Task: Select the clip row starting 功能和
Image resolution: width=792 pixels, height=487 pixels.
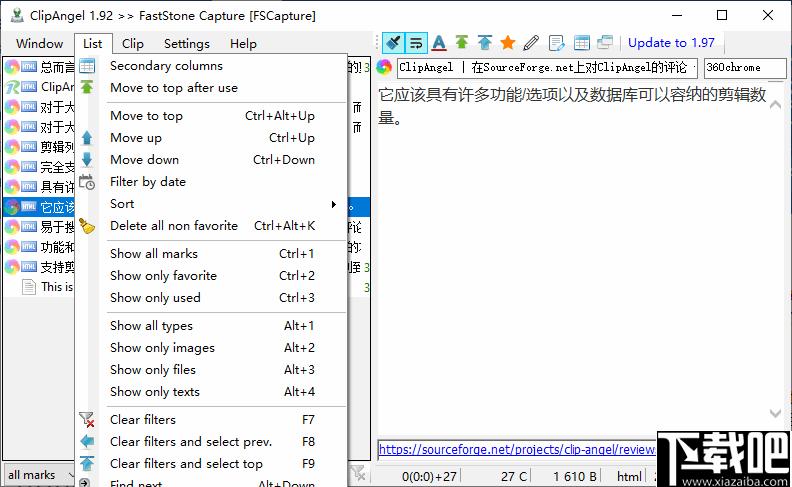Action: point(39,247)
